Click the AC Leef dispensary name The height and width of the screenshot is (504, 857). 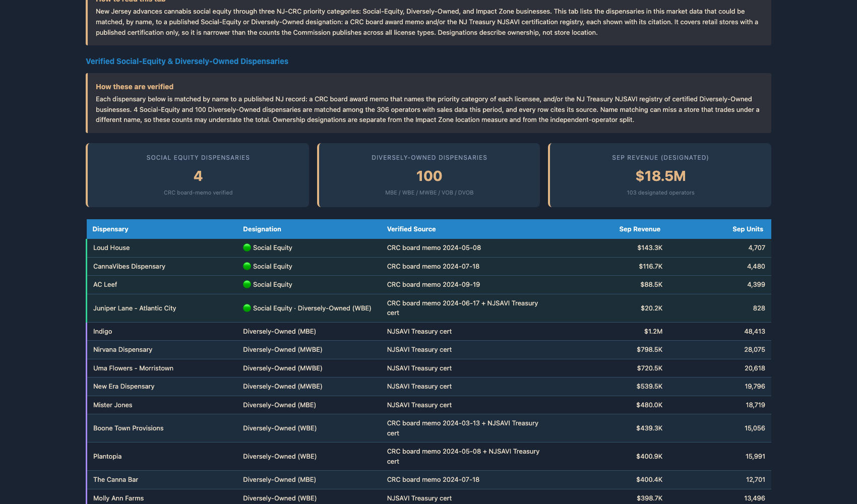(x=105, y=284)
